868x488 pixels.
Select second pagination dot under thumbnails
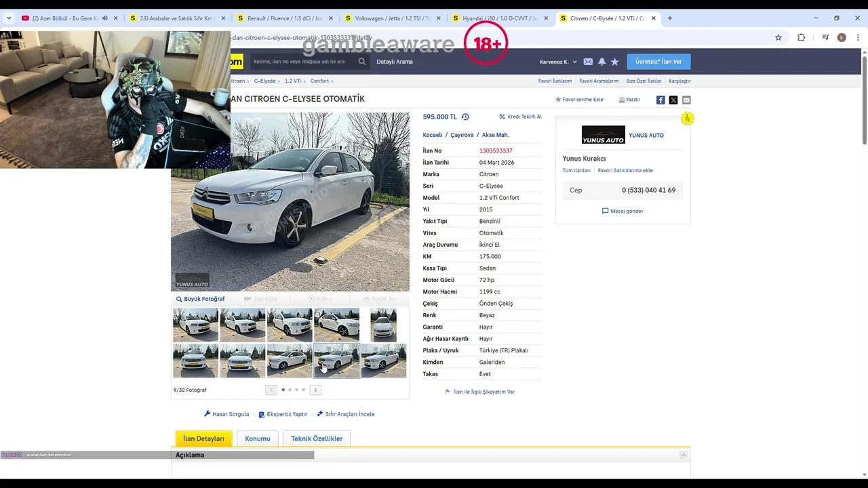pos(290,390)
